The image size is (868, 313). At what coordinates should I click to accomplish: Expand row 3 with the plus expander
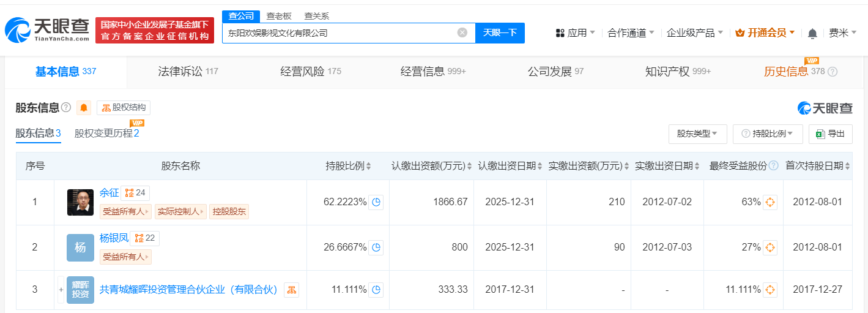[61, 290]
